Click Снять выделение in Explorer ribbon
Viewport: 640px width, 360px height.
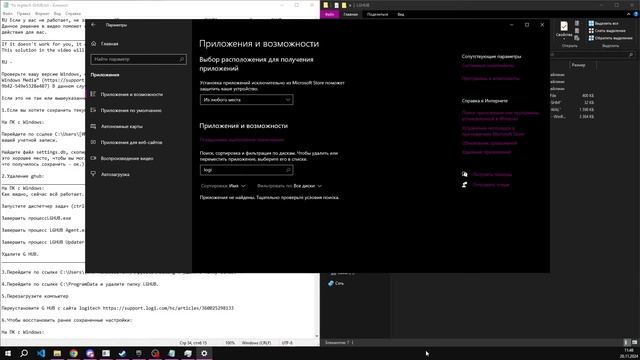point(607,31)
